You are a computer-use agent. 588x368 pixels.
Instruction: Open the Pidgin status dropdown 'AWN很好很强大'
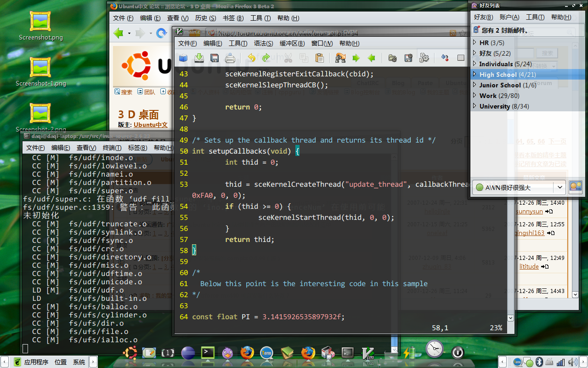[519, 187]
